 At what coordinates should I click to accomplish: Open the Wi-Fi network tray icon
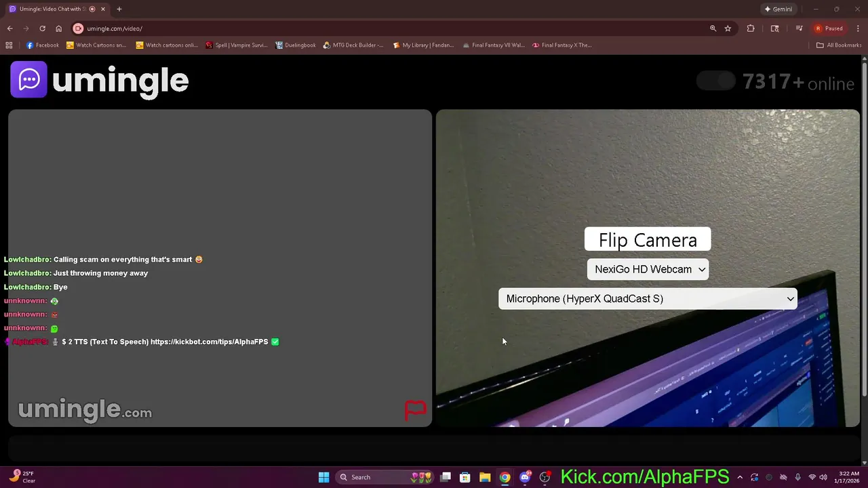coord(812,477)
